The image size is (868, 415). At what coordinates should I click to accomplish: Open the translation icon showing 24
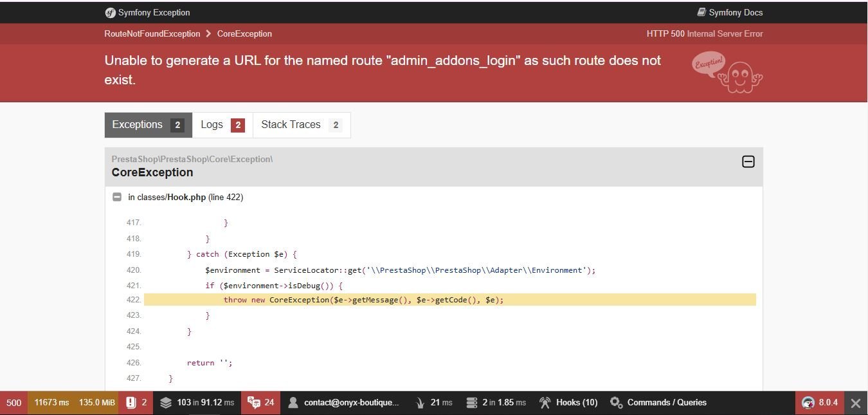click(x=261, y=403)
